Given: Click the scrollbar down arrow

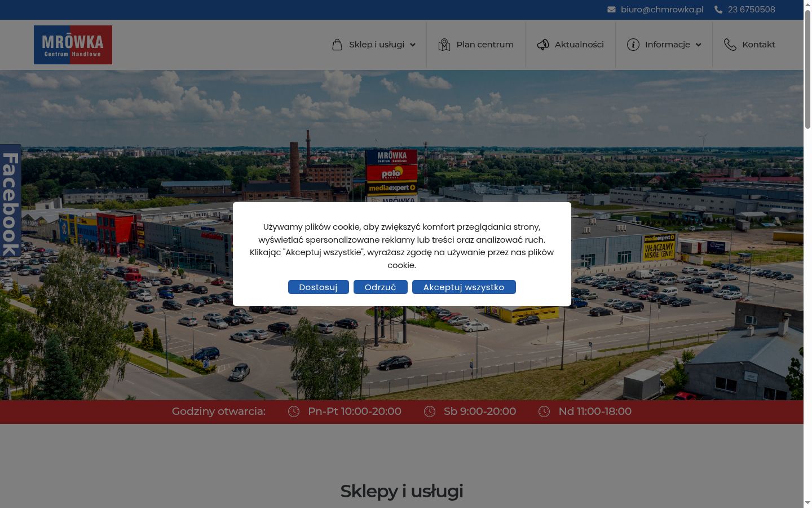Looking at the screenshot, I should [x=807, y=502].
